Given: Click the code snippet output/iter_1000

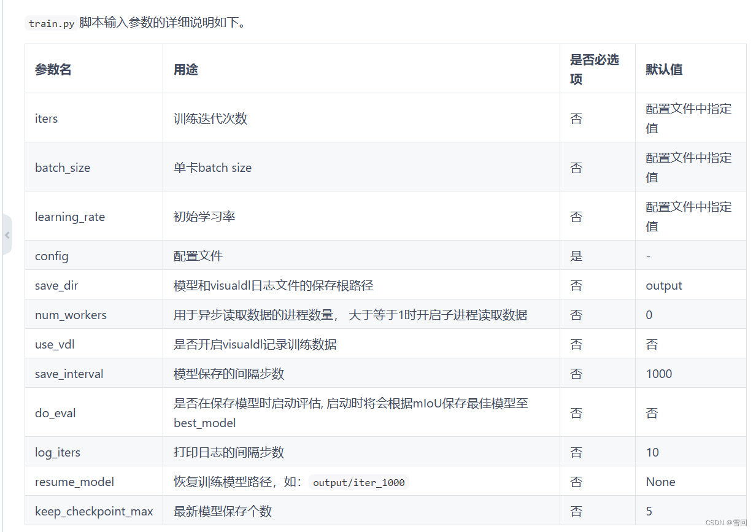Looking at the screenshot, I should [358, 482].
